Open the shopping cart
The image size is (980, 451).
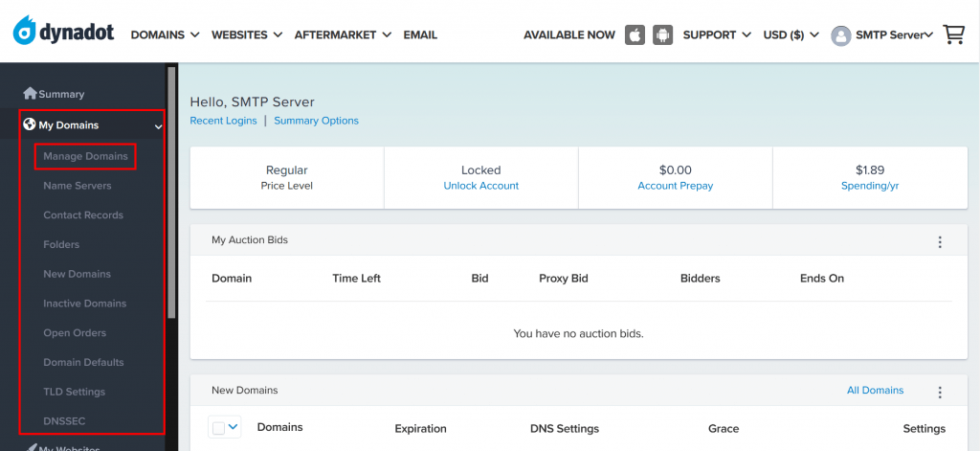(953, 35)
